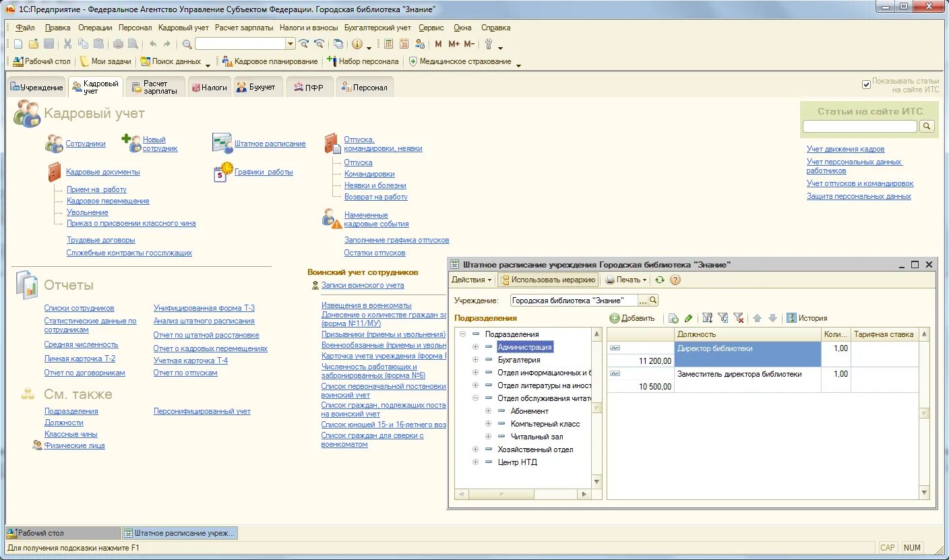Click the Кадровые документы book icon
Image resolution: width=949 pixels, height=560 pixels.
(x=55, y=172)
